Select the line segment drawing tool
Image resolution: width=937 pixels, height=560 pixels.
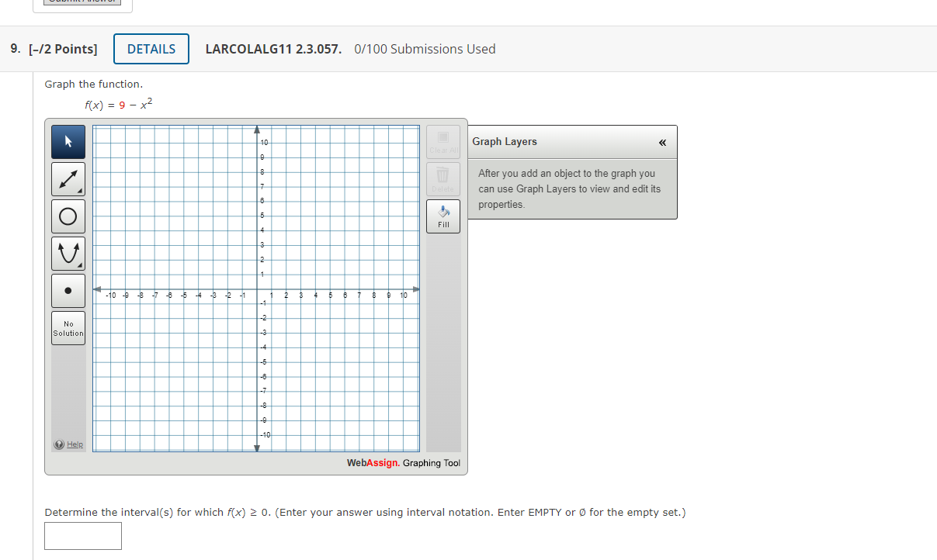pos(68,178)
